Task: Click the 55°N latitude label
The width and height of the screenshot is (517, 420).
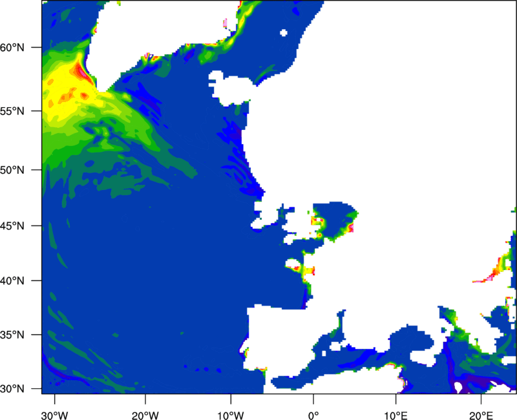Action: [x=12, y=111]
